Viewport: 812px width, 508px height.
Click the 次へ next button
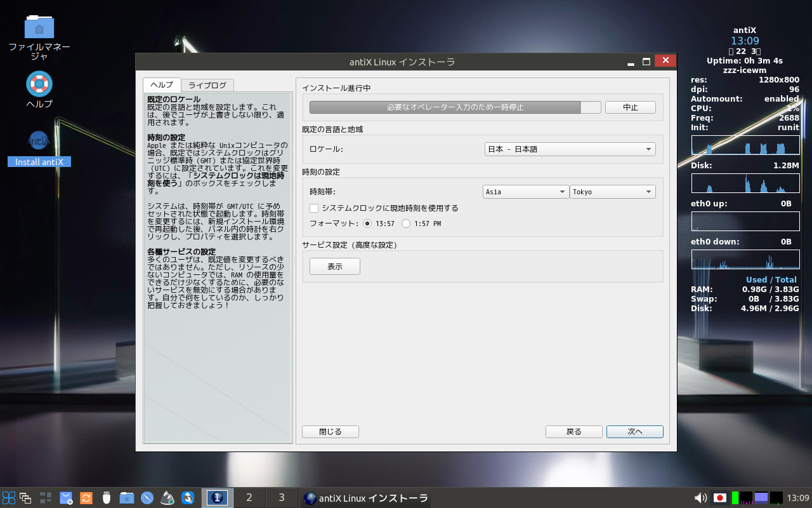point(634,432)
